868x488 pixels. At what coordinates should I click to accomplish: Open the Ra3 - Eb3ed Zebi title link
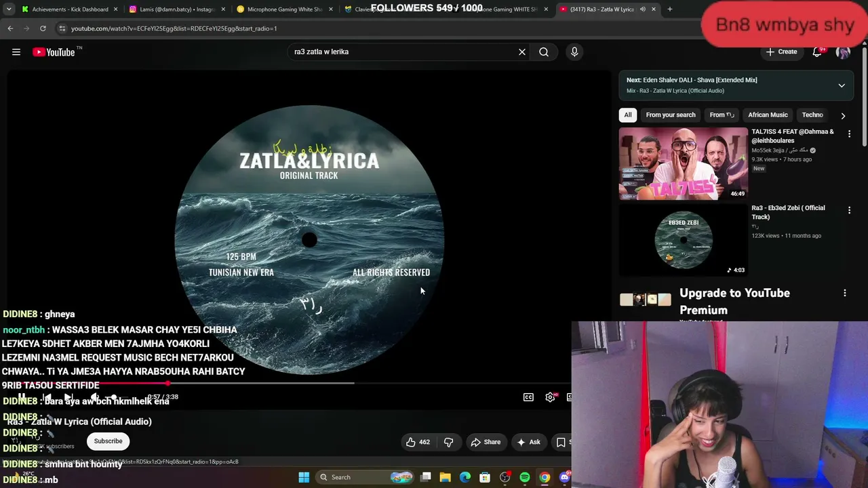pos(788,213)
